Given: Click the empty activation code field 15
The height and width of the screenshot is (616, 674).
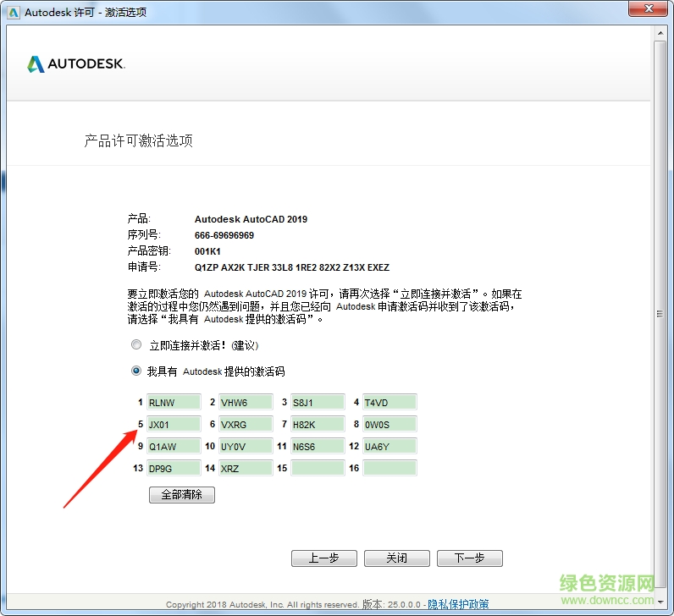Looking at the screenshot, I should (x=318, y=468).
